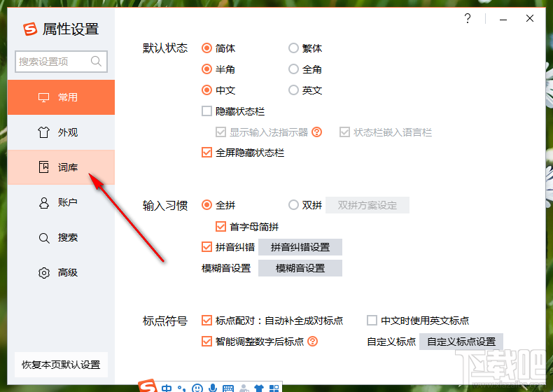
Task: Open the 常用 settings tab
Action: click(x=61, y=97)
